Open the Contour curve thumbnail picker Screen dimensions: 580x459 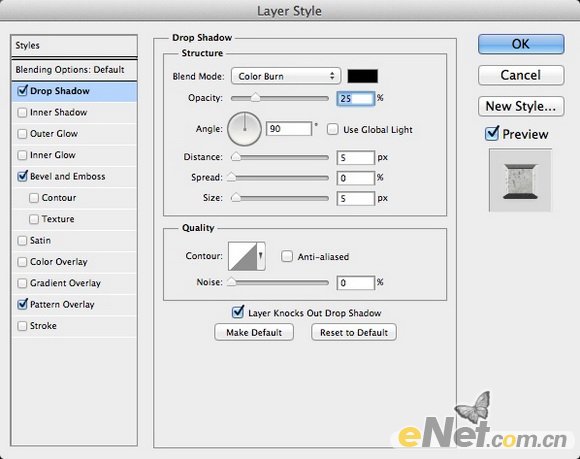pos(243,256)
